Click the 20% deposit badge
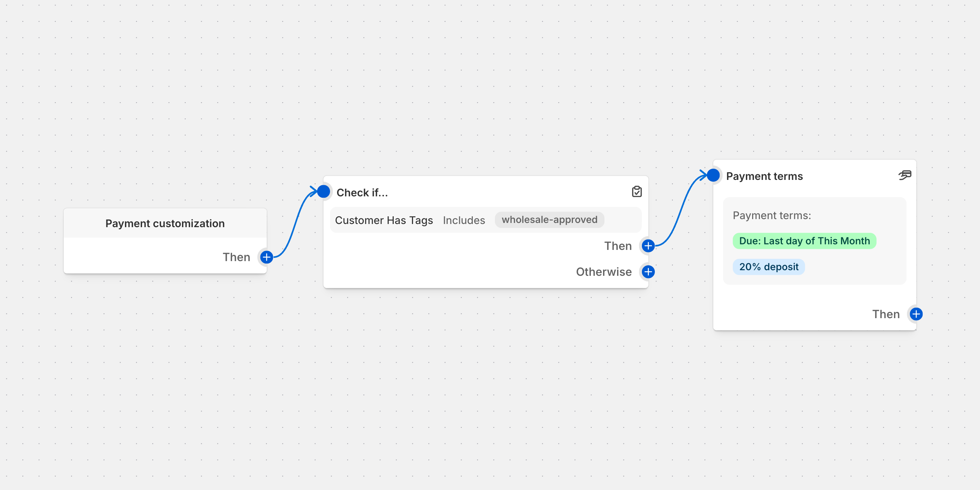This screenshot has width=980, height=490. (x=769, y=267)
